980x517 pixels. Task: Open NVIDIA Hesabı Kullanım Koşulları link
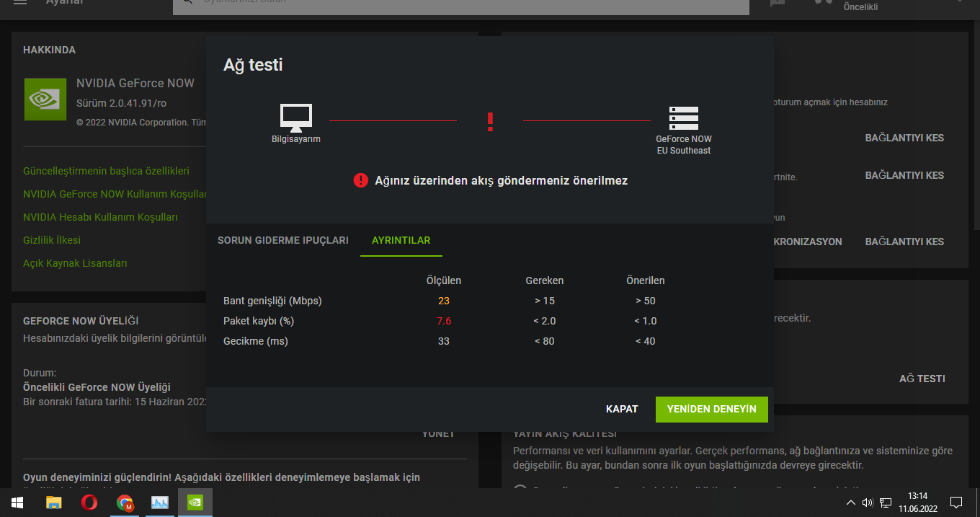pos(100,217)
